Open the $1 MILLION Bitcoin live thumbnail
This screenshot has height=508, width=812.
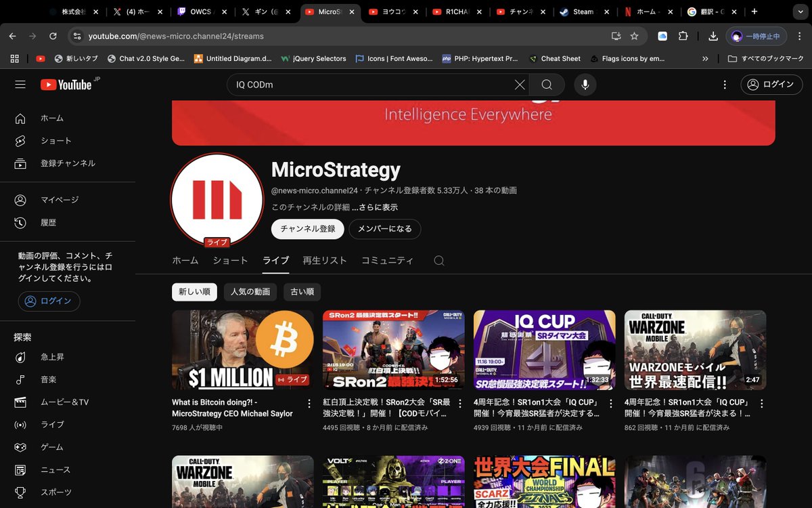click(243, 350)
